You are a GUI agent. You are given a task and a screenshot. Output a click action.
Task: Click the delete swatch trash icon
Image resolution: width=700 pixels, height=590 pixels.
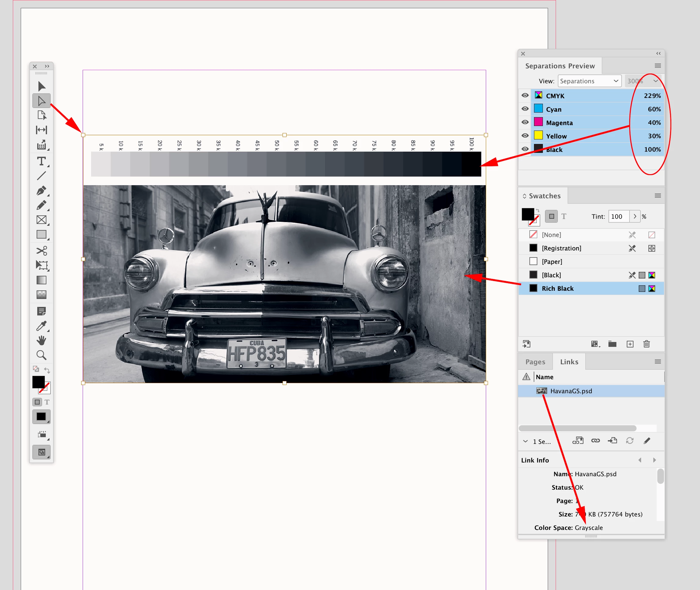[647, 344]
